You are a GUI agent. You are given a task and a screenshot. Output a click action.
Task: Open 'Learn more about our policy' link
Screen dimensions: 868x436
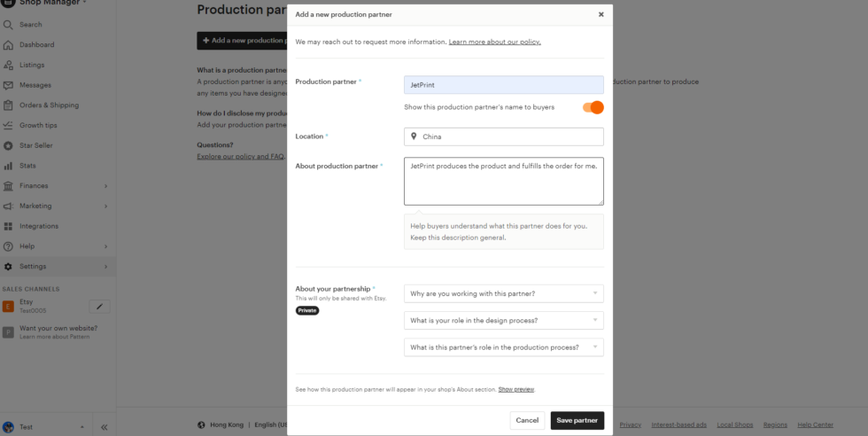coord(494,42)
